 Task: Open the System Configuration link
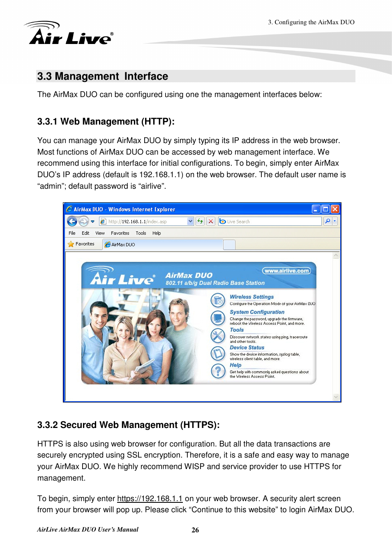point(257,312)
